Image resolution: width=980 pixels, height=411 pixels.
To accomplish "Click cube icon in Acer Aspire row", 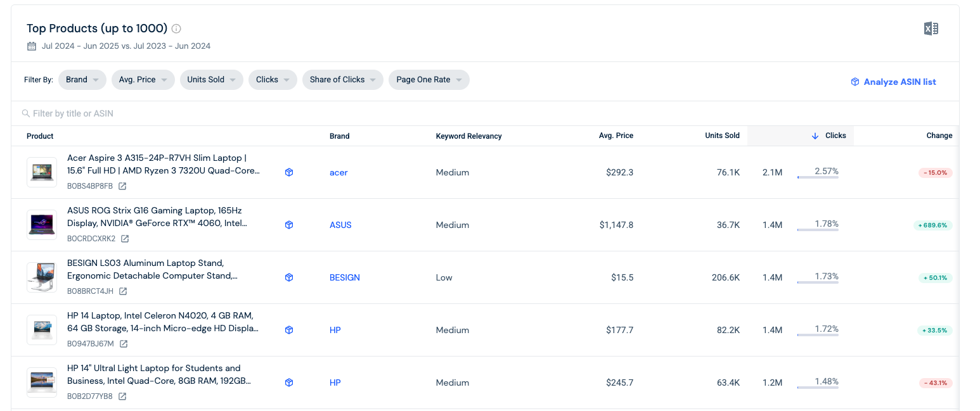I will click(x=289, y=172).
